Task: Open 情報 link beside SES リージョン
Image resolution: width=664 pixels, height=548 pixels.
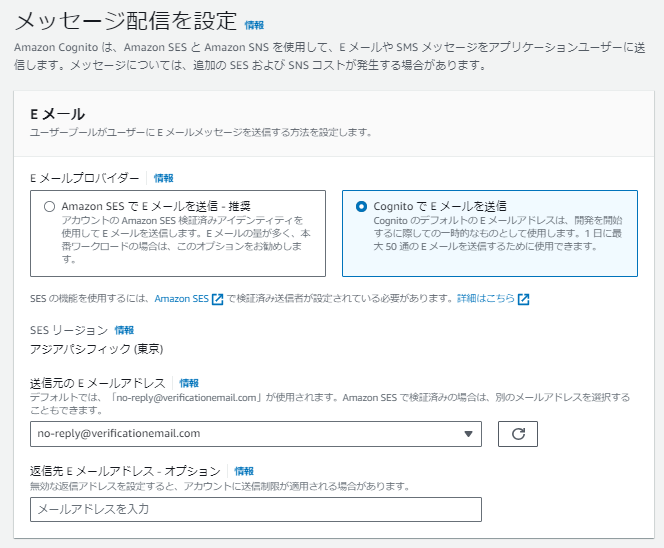Action: [124, 330]
